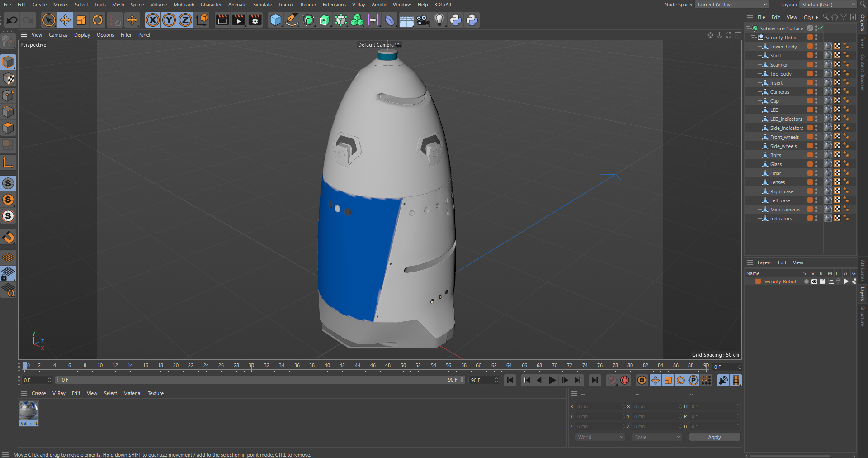Toggle Play Sound speaker icon
868x458 pixels.
(x=723, y=380)
